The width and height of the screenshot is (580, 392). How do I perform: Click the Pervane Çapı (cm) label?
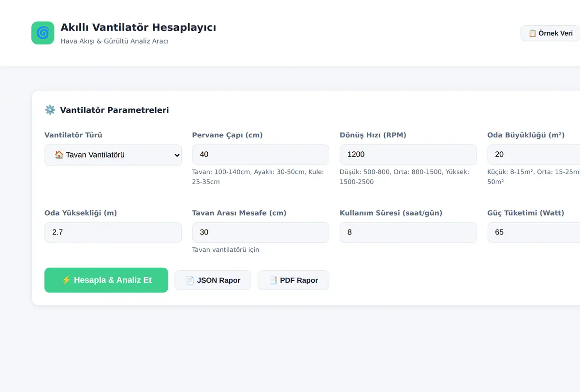227,135
